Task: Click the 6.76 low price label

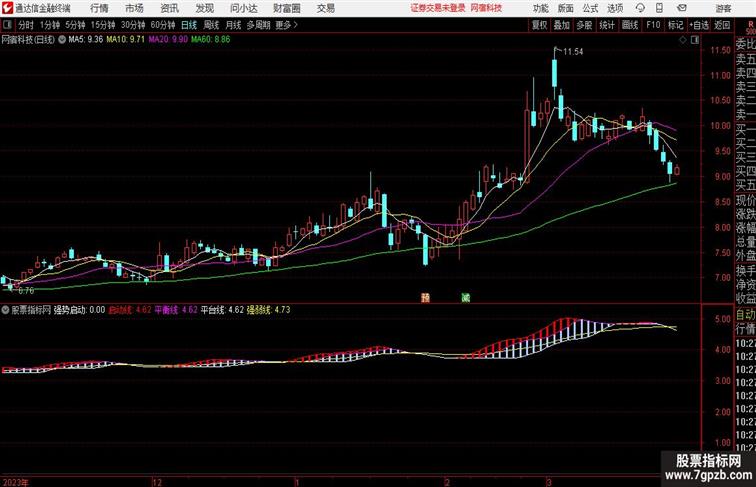Action: point(25,291)
